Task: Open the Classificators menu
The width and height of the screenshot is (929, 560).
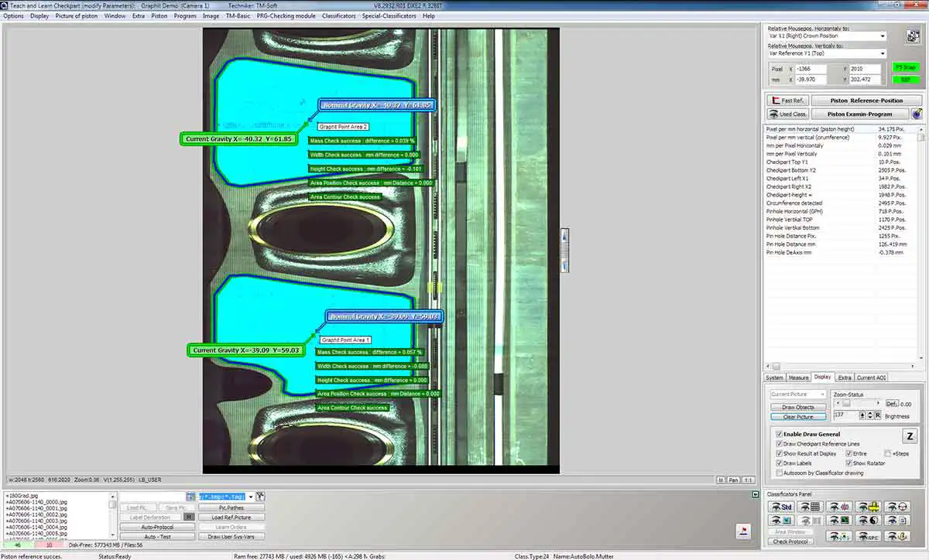Action: pyautogui.click(x=339, y=15)
